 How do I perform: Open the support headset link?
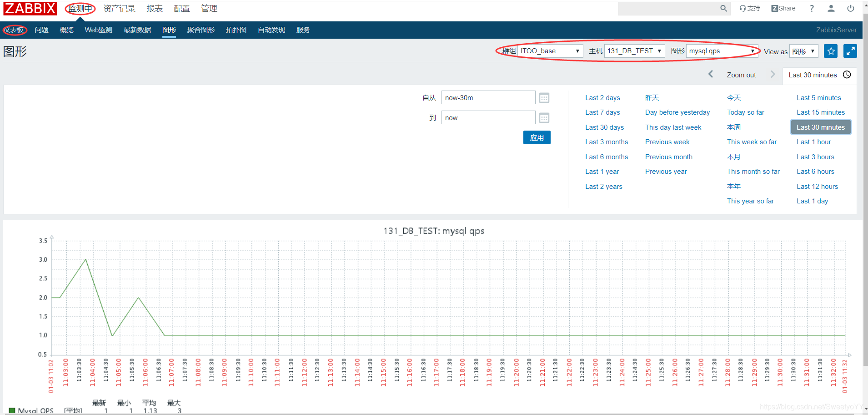coord(750,8)
